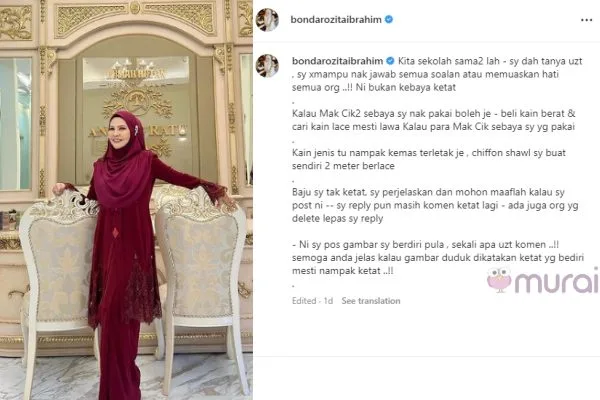Click the gold signage in photo background
The image size is (600, 400).
click(x=137, y=103)
